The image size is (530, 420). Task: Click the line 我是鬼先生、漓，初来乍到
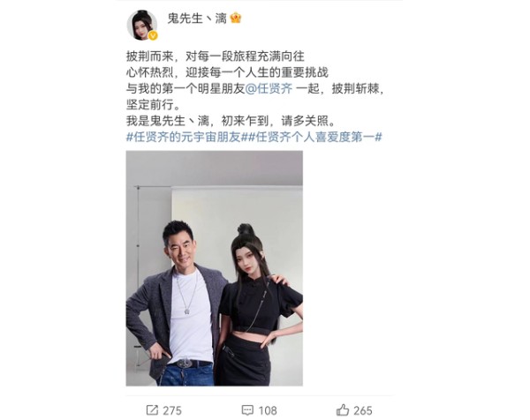click(x=231, y=121)
